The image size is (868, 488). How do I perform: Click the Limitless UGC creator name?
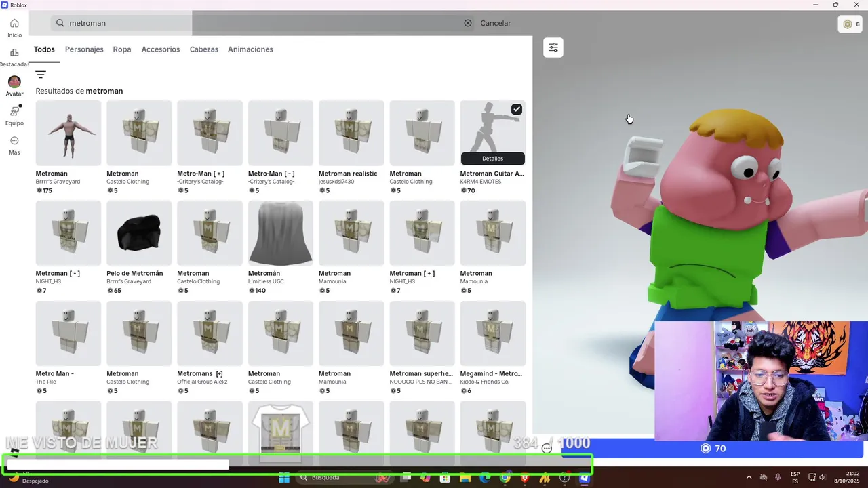pyautogui.click(x=267, y=281)
